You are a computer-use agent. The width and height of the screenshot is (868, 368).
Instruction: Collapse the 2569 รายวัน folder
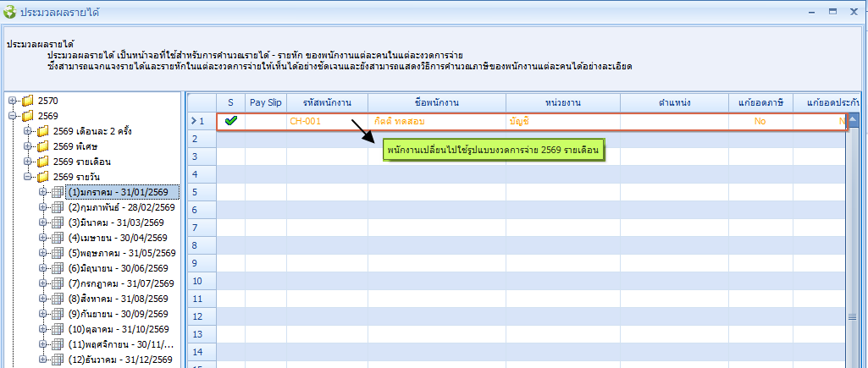pos(28,177)
